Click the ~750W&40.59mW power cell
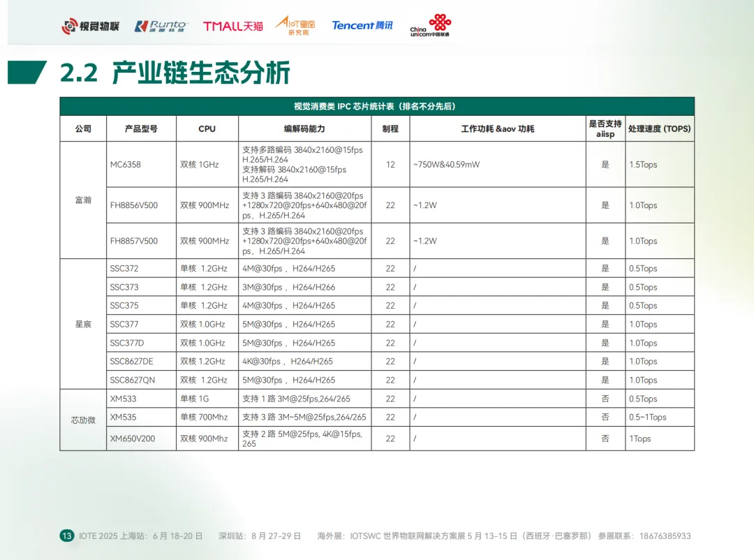754x560 pixels. click(498, 165)
